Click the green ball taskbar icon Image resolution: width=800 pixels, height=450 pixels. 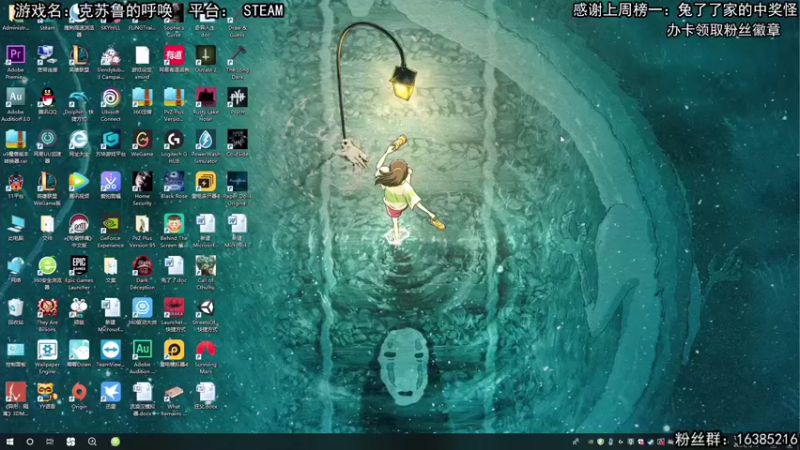tap(115, 442)
